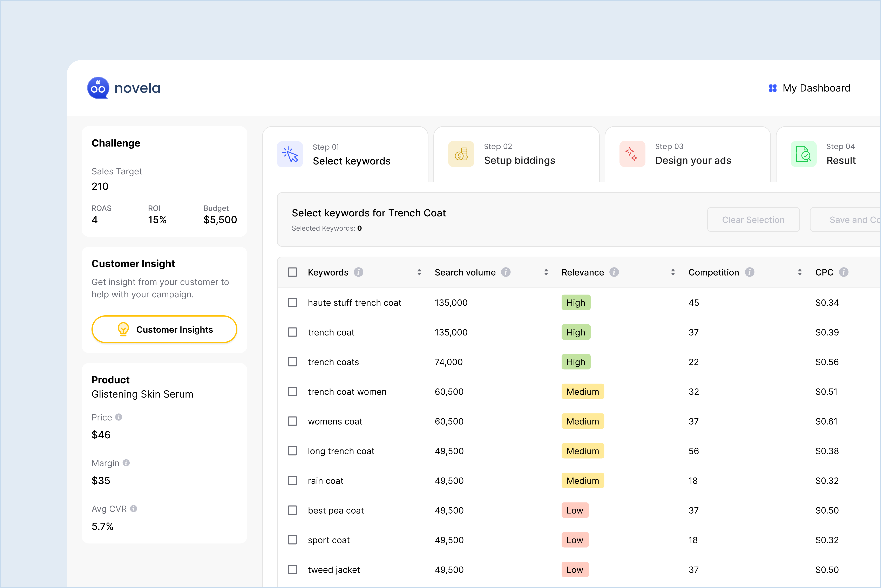
Task: Click the Step 03 sparkle icon
Action: pos(632,154)
